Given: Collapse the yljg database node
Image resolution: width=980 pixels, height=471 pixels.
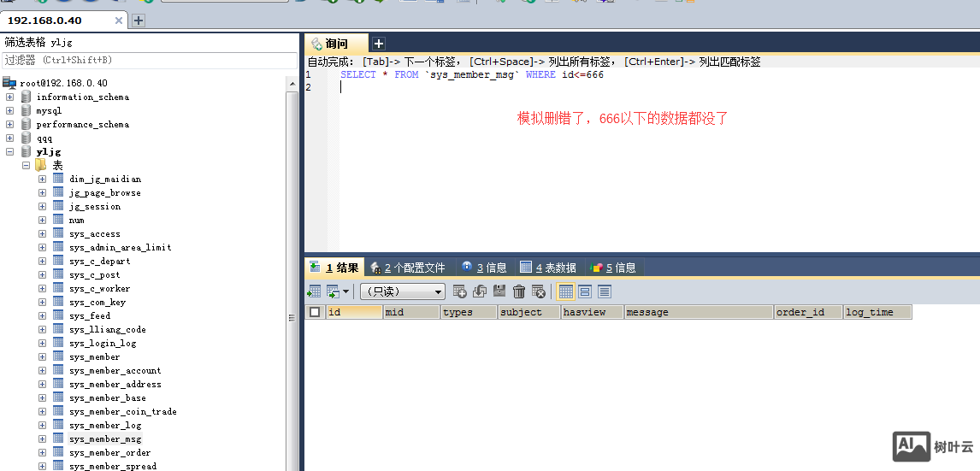Looking at the screenshot, I should coord(9,152).
